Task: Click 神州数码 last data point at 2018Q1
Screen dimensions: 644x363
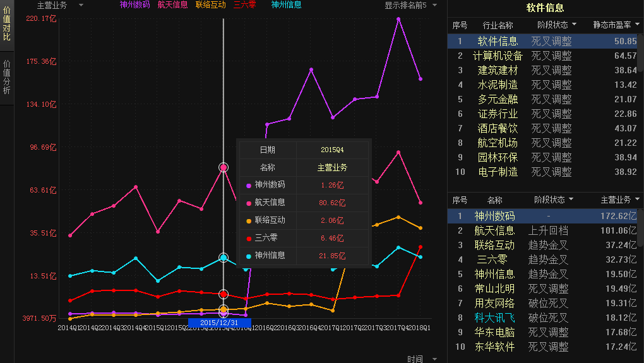Action: [420, 79]
